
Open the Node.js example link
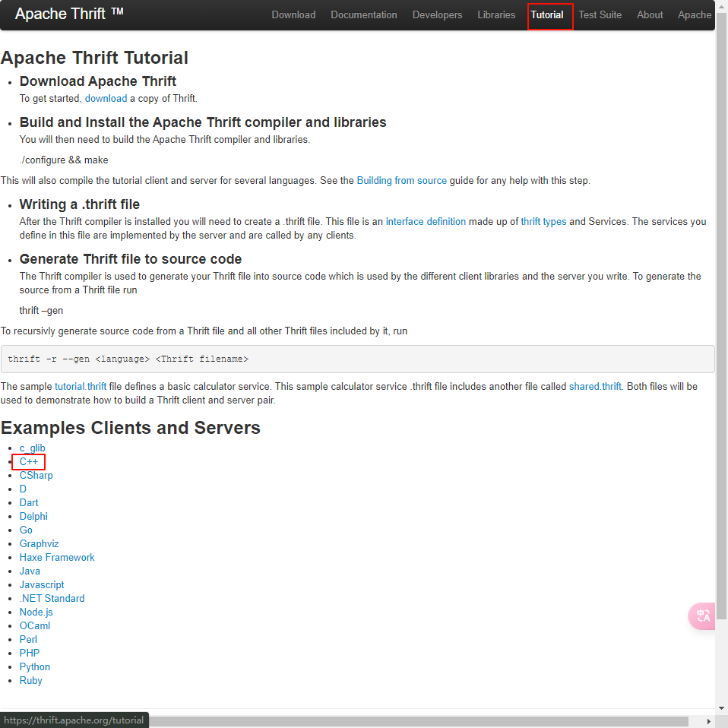click(36, 612)
